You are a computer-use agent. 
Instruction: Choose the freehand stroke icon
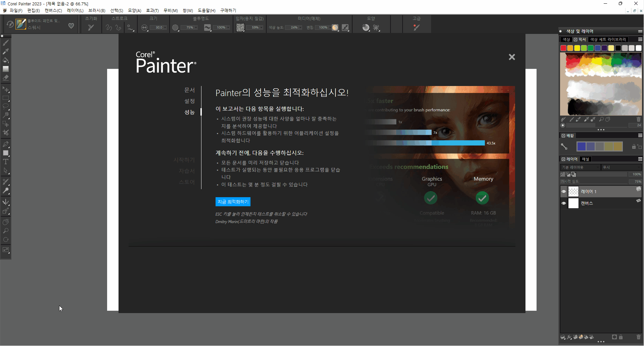click(x=109, y=28)
